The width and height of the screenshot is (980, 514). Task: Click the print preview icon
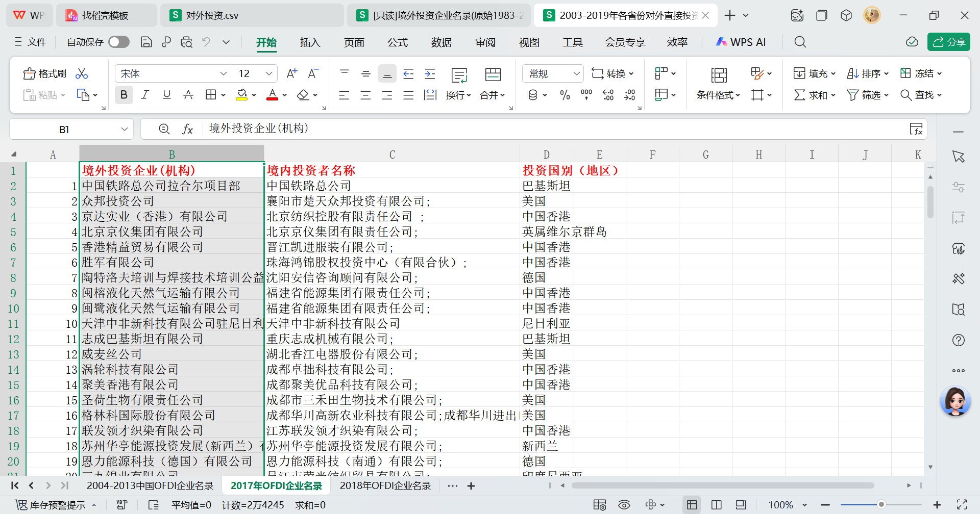tap(186, 42)
